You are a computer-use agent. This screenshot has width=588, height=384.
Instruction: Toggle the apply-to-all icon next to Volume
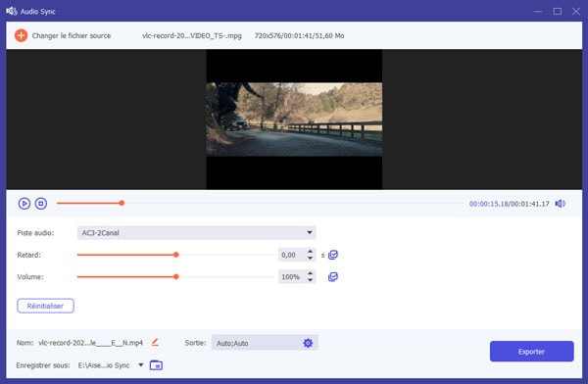pos(333,277)
